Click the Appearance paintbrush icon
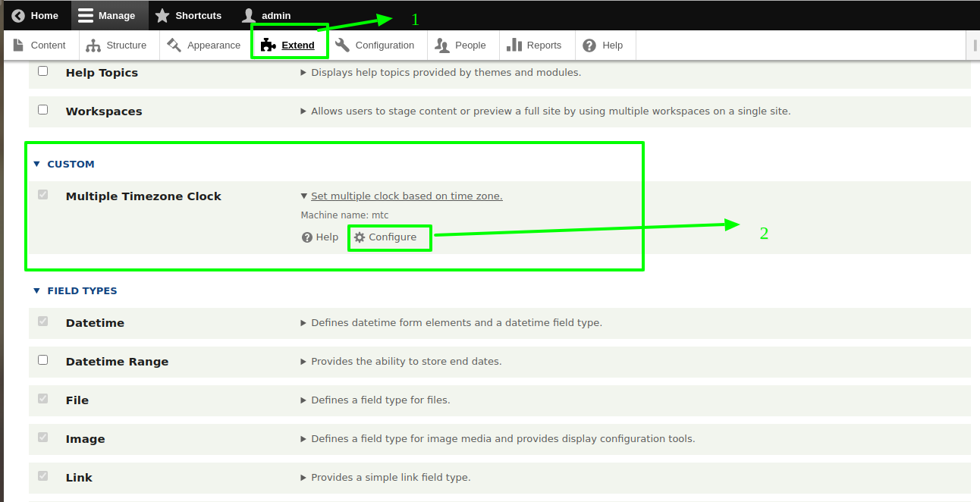The image size is (980, 502). click(174, 45)
